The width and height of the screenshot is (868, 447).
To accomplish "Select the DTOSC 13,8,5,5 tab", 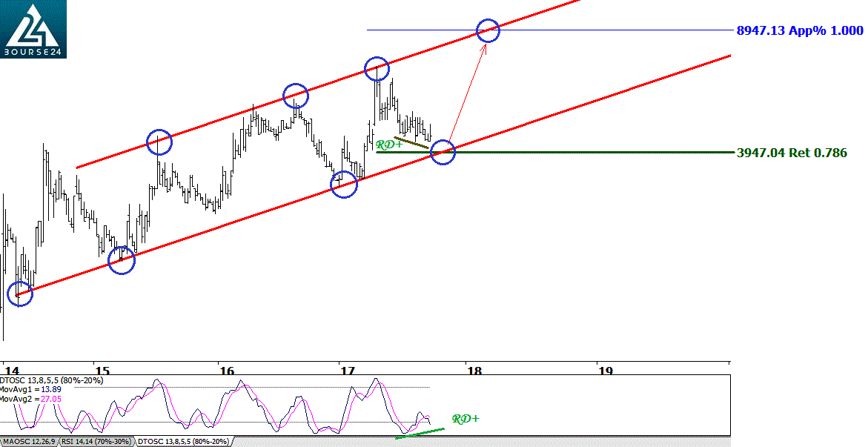I will pos(182,442).
